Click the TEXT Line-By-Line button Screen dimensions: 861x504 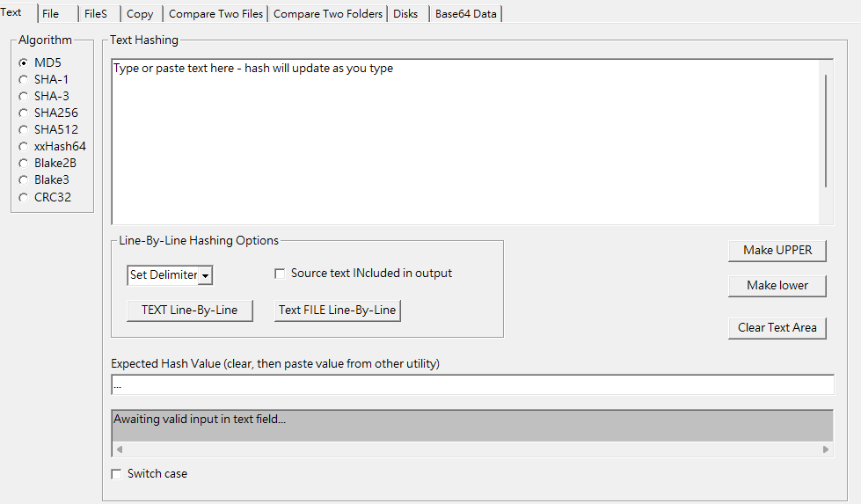coord(190,310)
